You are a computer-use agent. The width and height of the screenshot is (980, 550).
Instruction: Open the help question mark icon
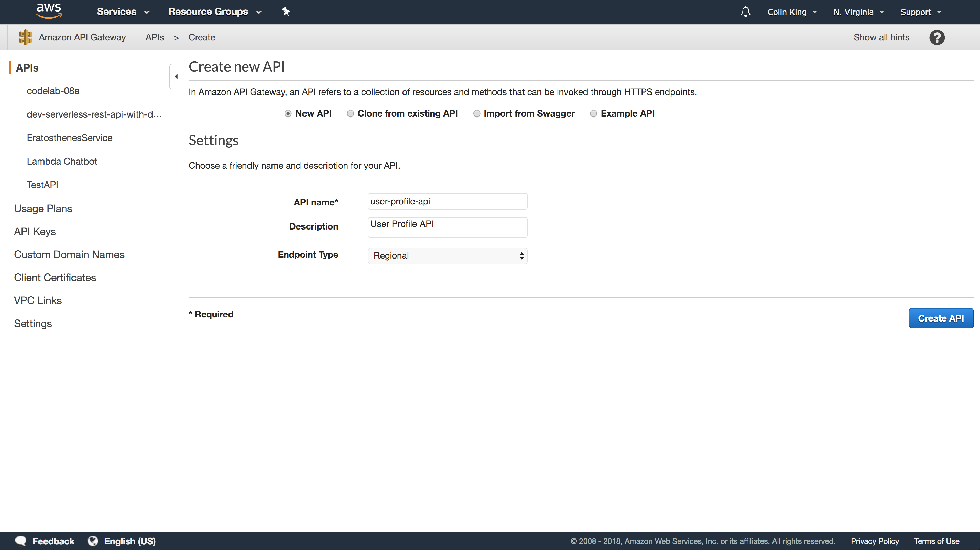coord(937,37)
